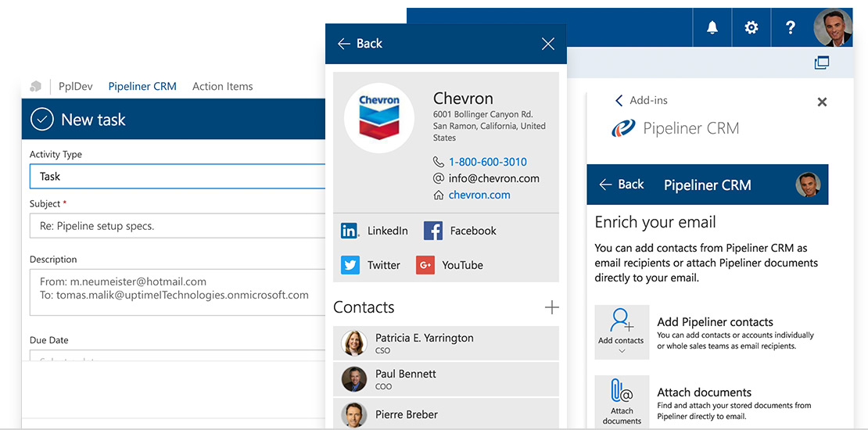Close the add-in pane with X
This screenshot has height=430, width=868.
click(822, 102)
